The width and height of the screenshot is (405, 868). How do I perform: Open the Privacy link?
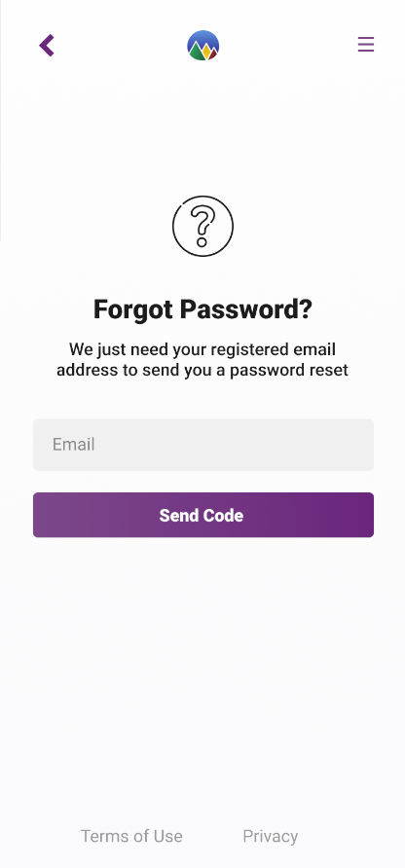[x=271, y=836]
